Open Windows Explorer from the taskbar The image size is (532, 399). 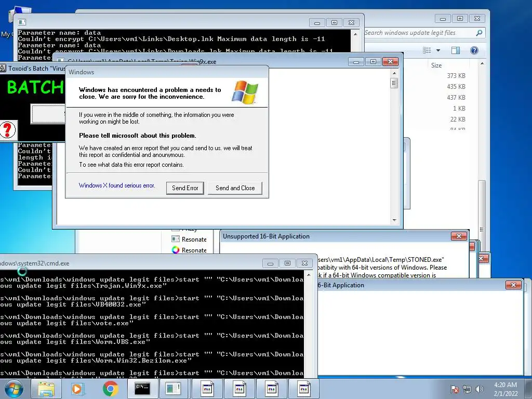pos(46,389)
